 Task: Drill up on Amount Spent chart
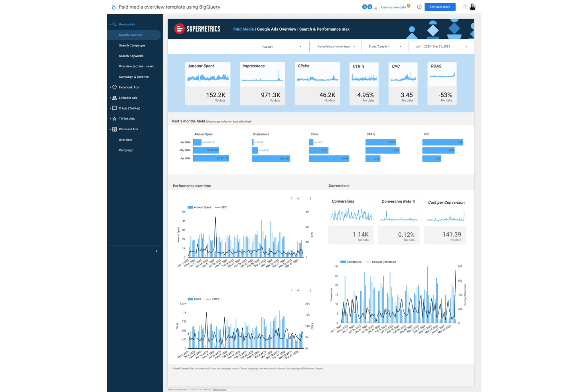[292, 198]
